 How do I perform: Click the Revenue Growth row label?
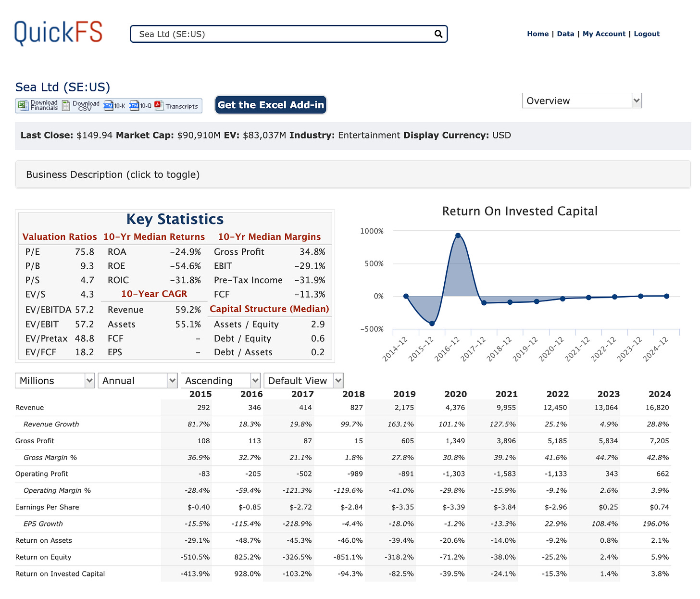[x=51, y=424]
